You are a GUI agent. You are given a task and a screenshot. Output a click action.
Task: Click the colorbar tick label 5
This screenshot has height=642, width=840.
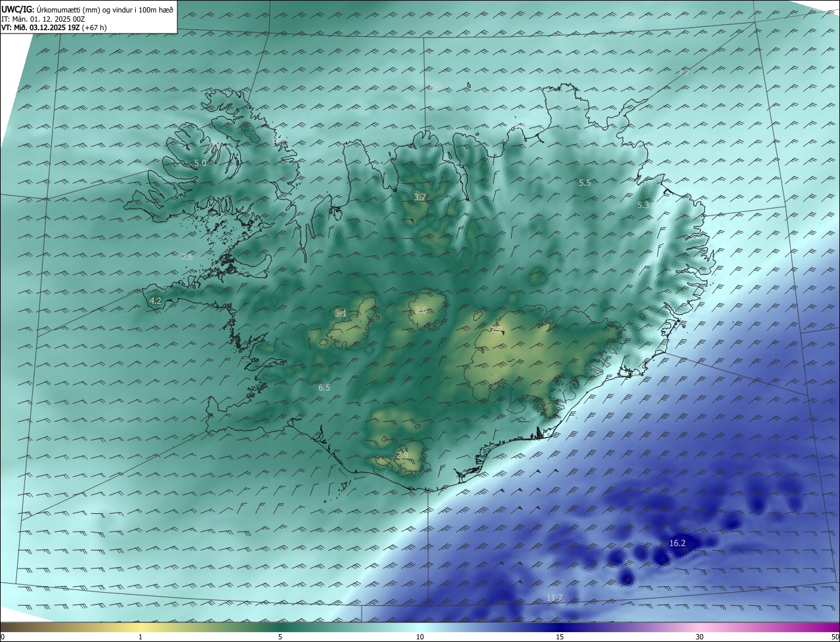[280, 637]
